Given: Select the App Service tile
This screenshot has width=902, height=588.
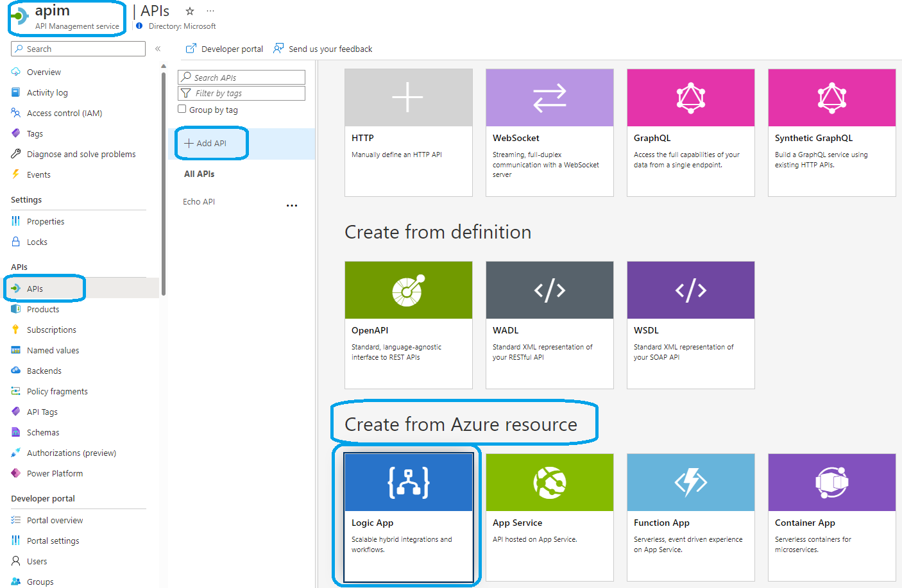Looking at the screenshot, I should [x=550, y=517].
